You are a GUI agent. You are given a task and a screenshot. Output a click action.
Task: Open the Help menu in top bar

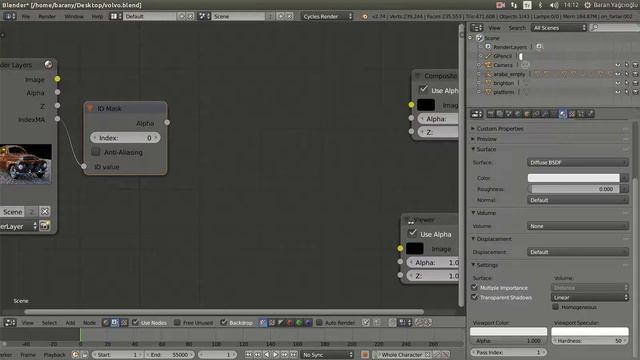pyautogui.click(x=97, y=16)
